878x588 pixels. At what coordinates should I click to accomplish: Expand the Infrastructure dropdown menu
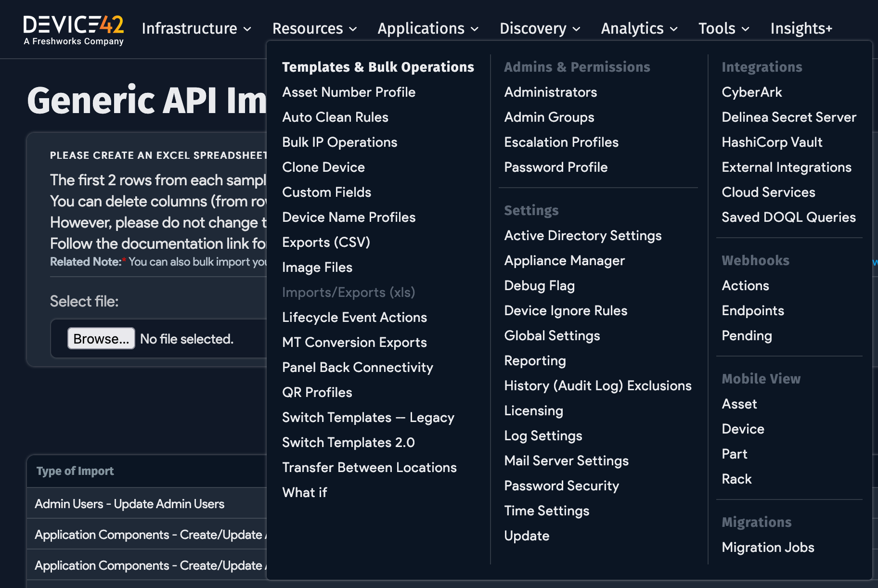tap(196, 29)
